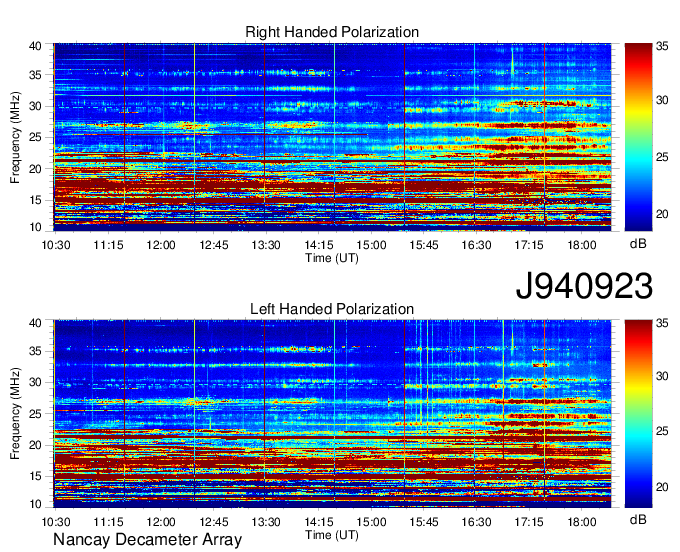Click 11:15 time tick on Right Handed plot

[x=108, y=245]
